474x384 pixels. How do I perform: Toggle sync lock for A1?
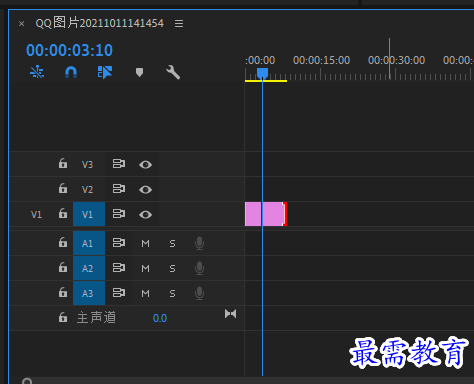click(x=119, y=242)
